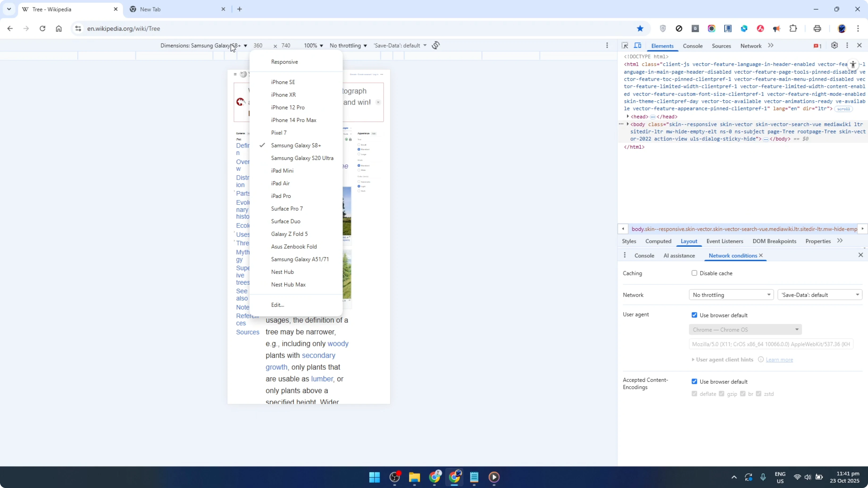868x488 pixels.
Task: Switch to the Computed styles tab
Action: (x=658, y=241)
